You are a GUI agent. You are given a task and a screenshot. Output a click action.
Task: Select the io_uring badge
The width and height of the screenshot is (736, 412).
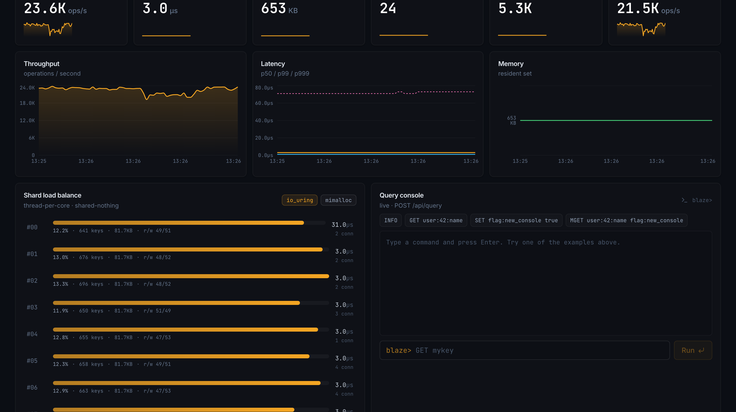[x=299, y=200]
